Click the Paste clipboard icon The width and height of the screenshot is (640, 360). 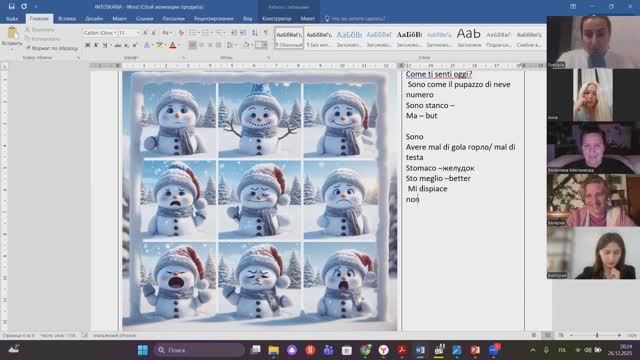[x=12, y=33]
